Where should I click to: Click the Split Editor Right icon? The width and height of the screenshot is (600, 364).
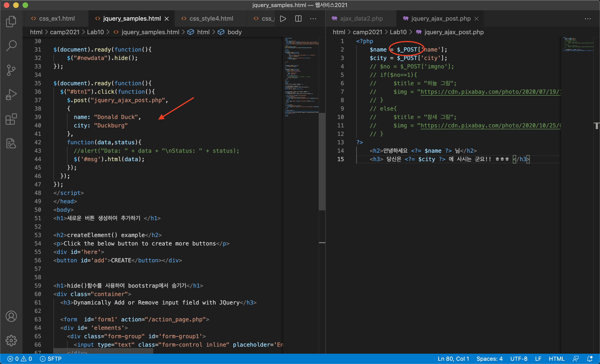click(x=298, y=19)
